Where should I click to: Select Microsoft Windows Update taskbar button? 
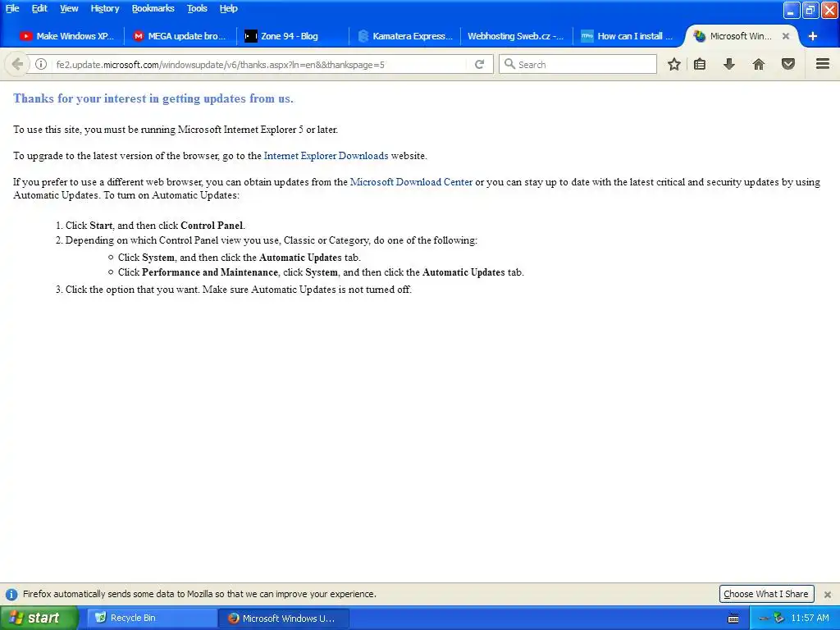[283, 619]
